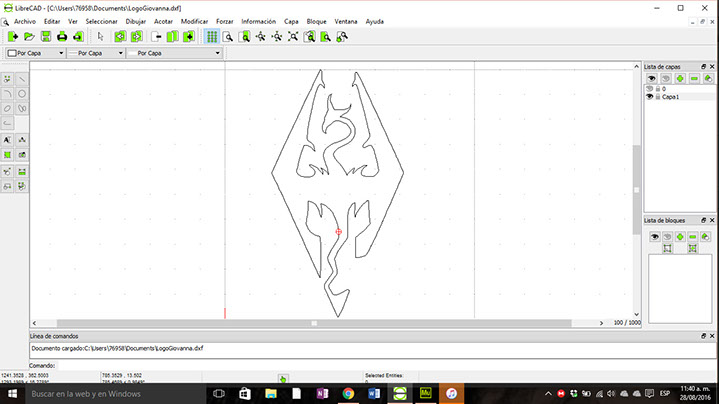Toggle the lock of layer Capa1

pos(658,97)
